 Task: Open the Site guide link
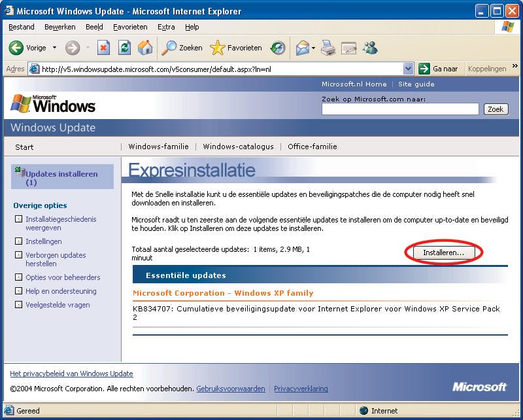click(x=416, y=84)
